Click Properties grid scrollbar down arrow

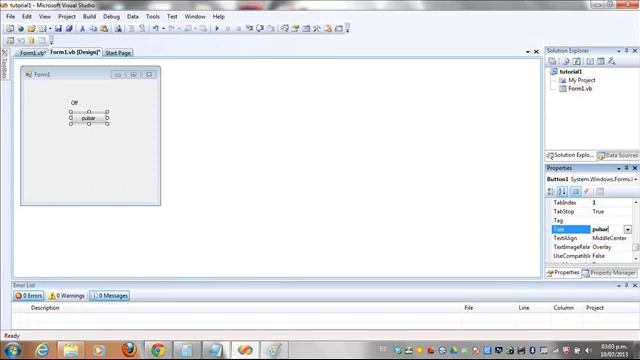[x=636, y=259]
